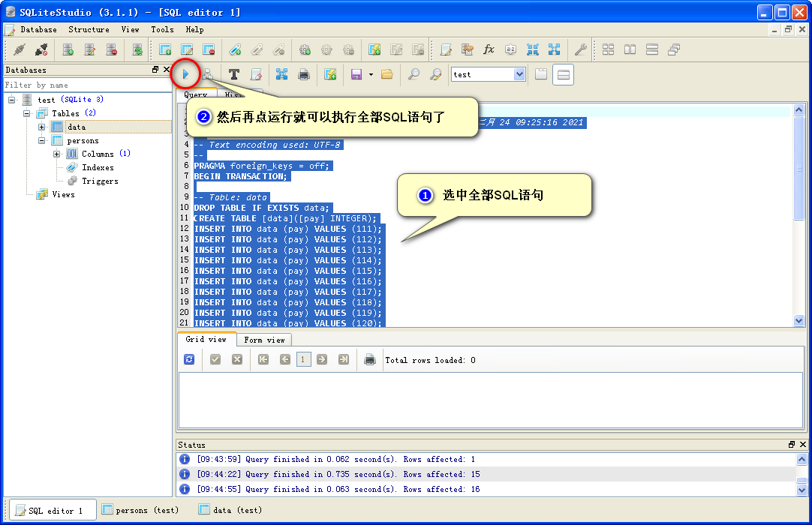Click the Export results icon in editor toolbar
Screen dimensions: 812x525
point(281,74)
